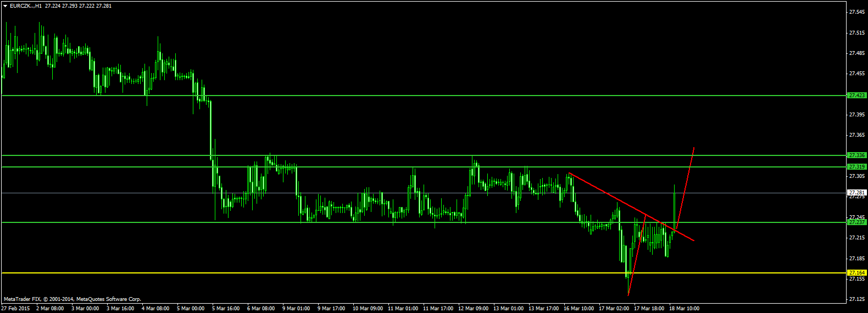Viewport: 868px width, 313px height.
Task: Select the EURCZK..H1 chart title text
Action: pyautogui.click(x=26, y=5)
